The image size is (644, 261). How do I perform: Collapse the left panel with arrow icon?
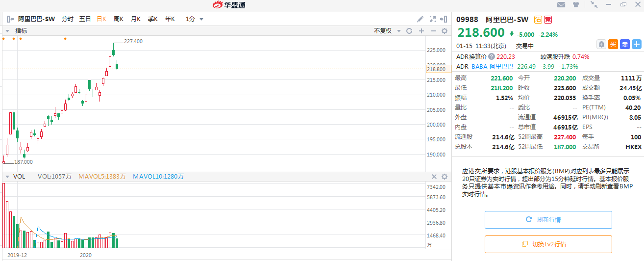[x=10, y=19]
